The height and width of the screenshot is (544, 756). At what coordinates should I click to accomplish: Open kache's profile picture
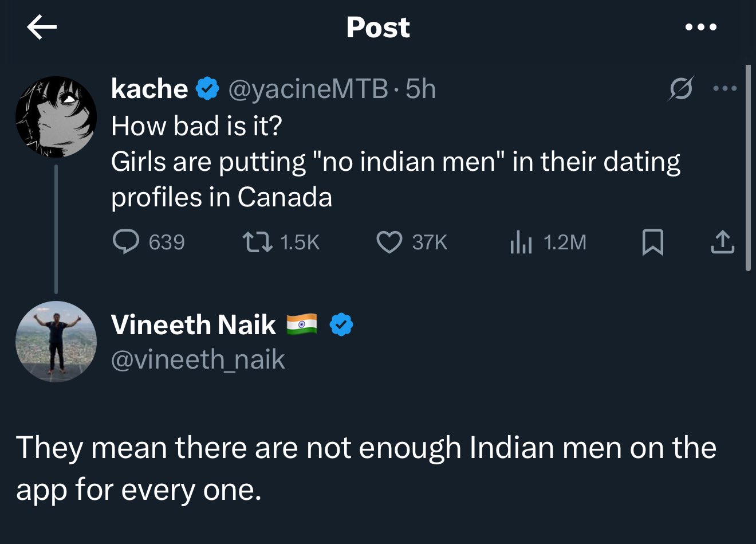pyautogui.click(x=56, y=117)
